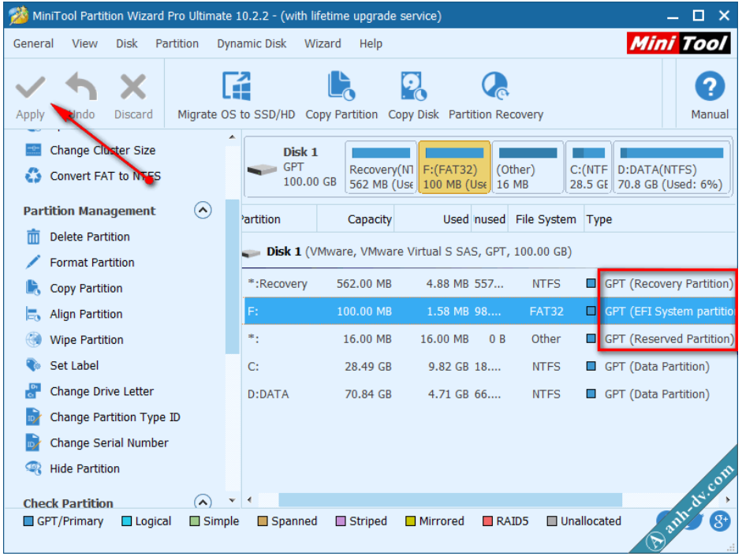The width and height of the screenshot is (742, 560).
Task: Choose Change Drive Letter action
Action: click(102, 391)
